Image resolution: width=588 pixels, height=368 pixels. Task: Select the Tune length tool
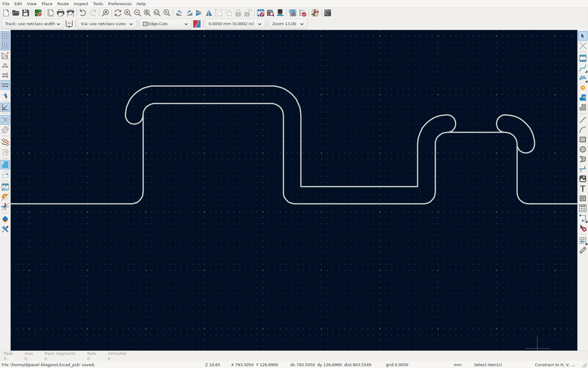(x=583, y=78)
